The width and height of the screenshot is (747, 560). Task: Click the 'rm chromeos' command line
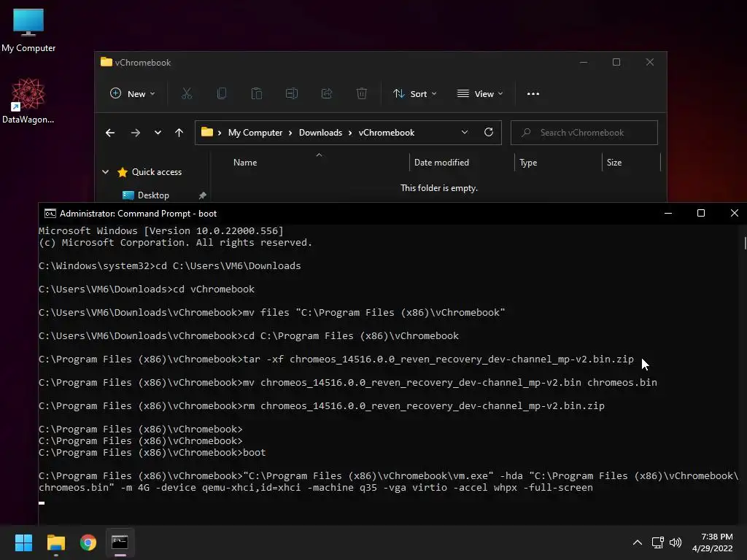[x=322, y=405]
